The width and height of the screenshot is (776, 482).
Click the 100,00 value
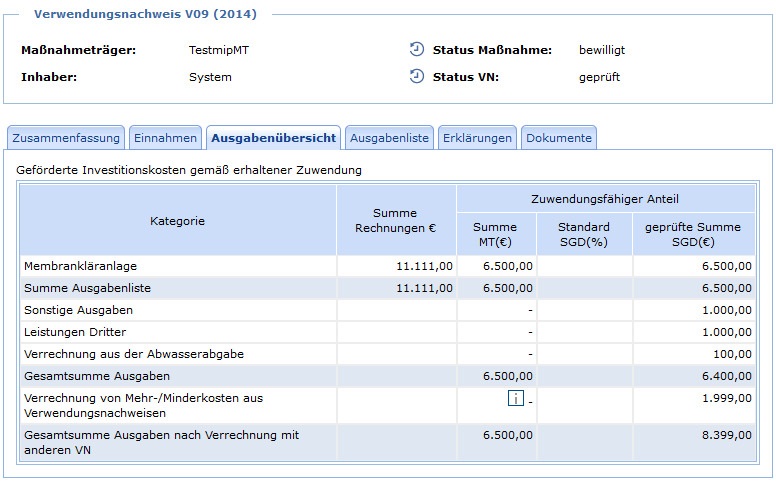732,354
